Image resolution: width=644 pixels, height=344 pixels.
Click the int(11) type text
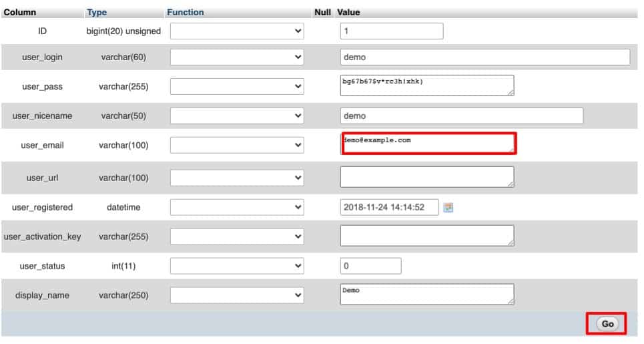coord(123,266)
